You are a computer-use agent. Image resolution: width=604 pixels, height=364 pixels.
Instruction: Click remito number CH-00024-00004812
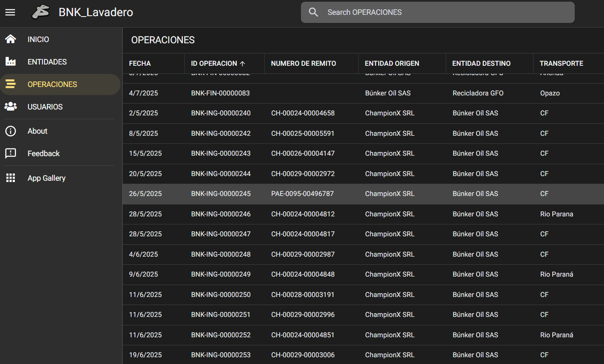[303, 214]
